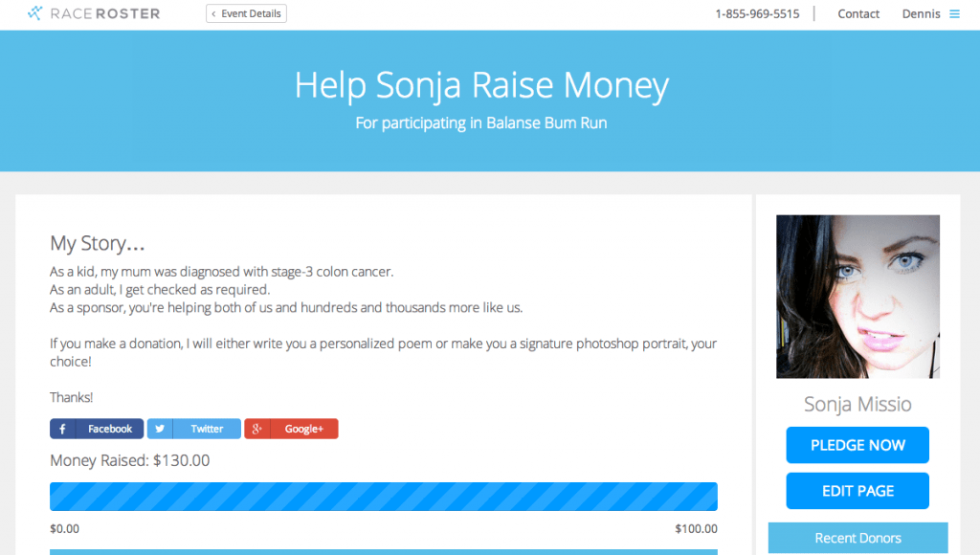Click the PLEDGE NOW button
This screenshot has height=555, width=980.
click(857, 444)
